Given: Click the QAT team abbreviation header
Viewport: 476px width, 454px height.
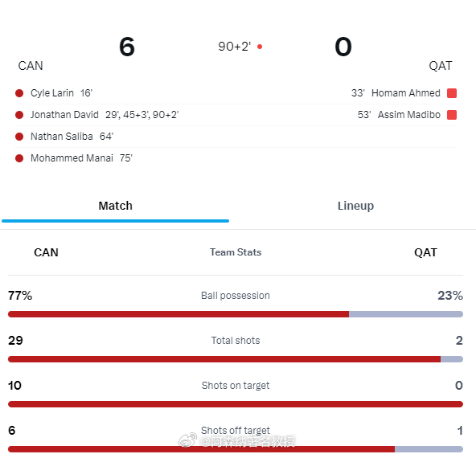Looking at the screenshot, I should pos(425,252).
